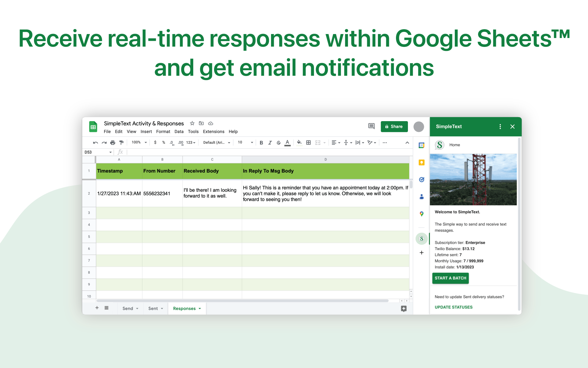Screen dimensions: 588x368
Task: Select the Responses sheet tab
Action: (187, 309)
